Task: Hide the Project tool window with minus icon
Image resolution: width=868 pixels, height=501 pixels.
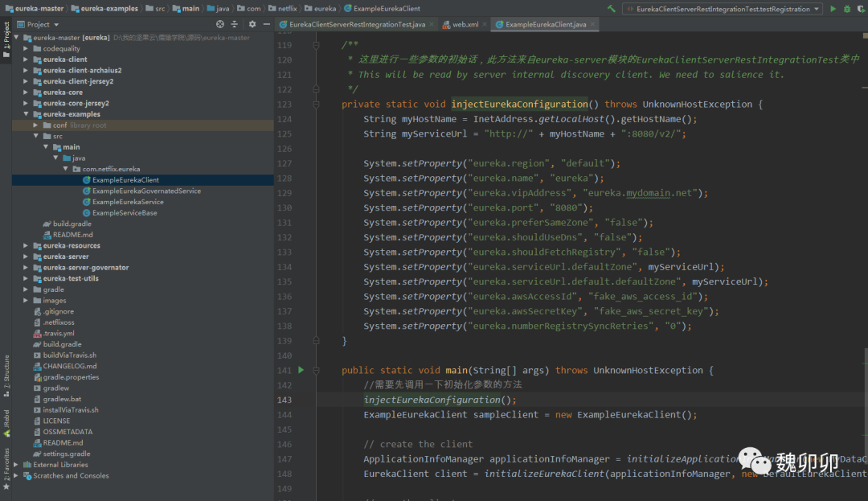Action: pos(265,24)
